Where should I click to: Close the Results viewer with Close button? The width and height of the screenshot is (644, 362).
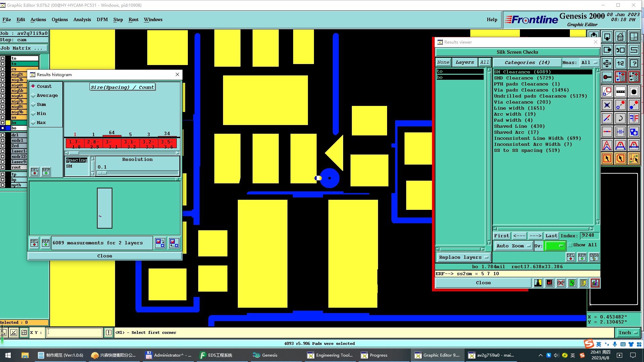[483, 283]
